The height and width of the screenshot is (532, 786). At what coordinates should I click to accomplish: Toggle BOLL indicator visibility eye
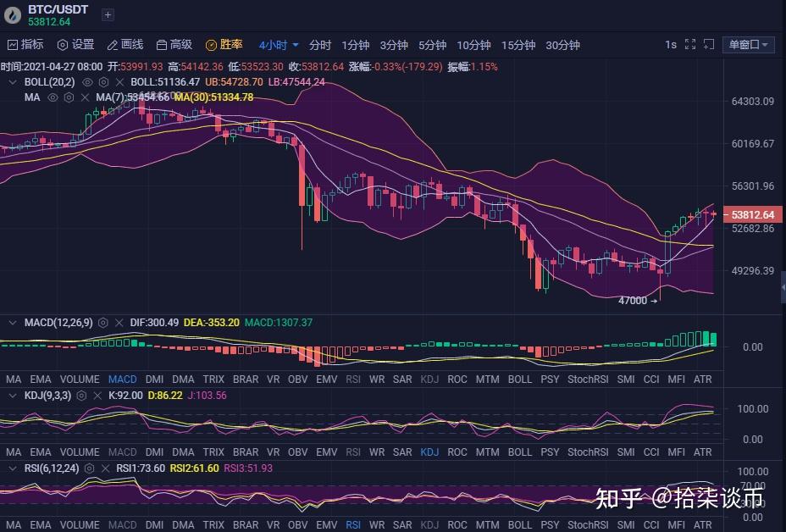click(x=87, y=81)
